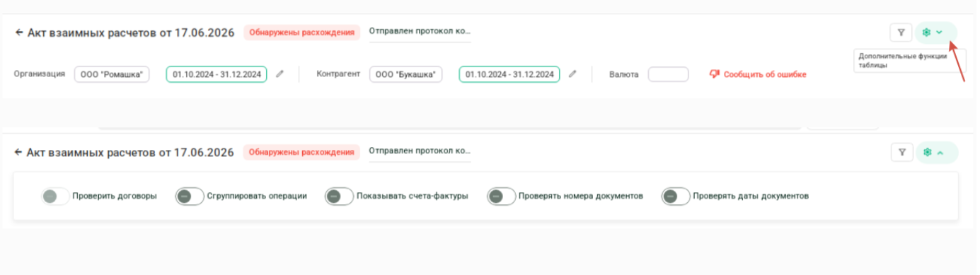
Task: Go back using arrow in the toggles panel
Action: click(x=18, y=152)
